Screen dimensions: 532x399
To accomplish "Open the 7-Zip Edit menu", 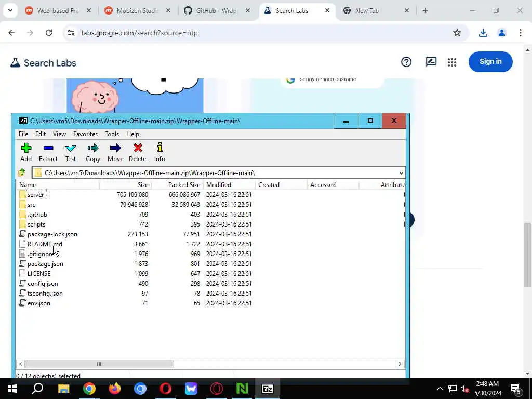I will point(41,134).
